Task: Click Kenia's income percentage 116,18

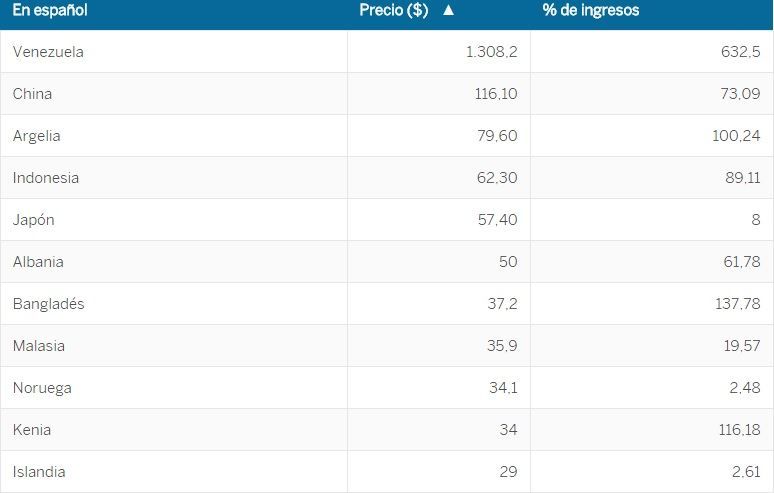Action: tap(738, 430)
